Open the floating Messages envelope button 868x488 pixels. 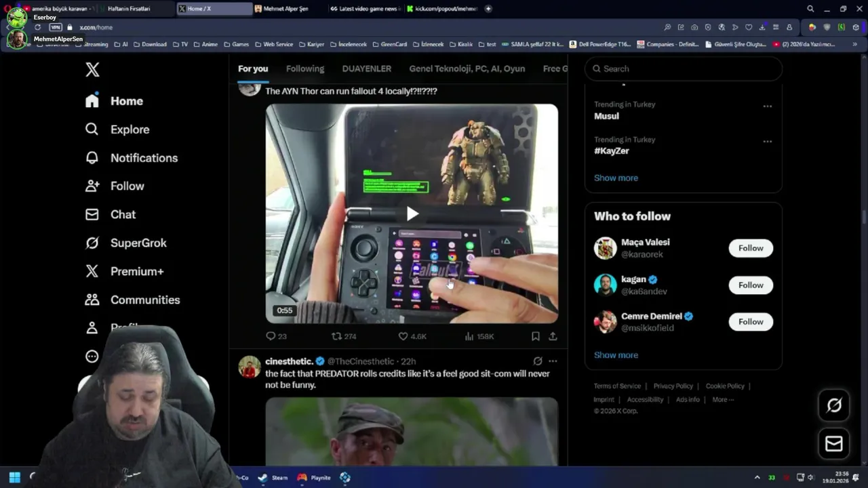(x=834, y=444)
